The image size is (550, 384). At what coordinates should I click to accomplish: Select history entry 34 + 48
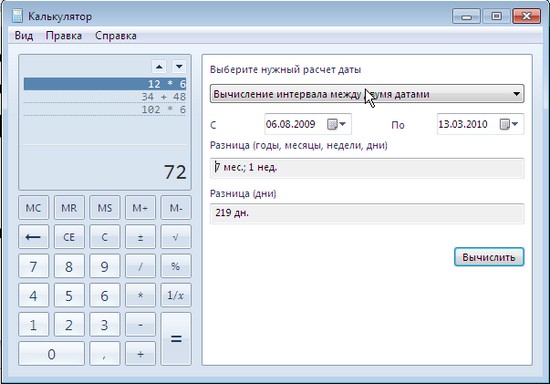[x=105, y=96]
